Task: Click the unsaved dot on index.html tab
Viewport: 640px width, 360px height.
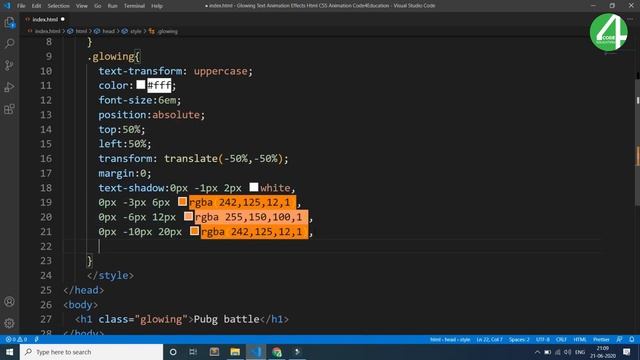Action: point(63,19)
